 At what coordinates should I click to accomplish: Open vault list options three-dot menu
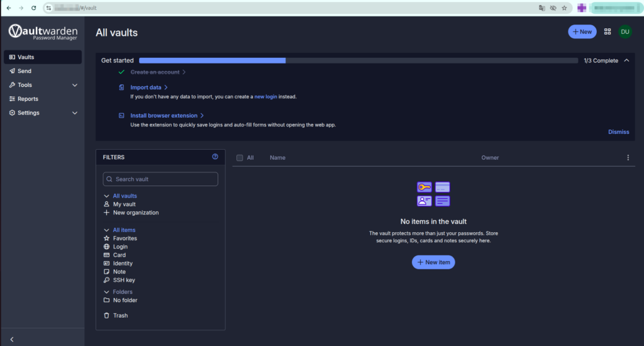628,158
